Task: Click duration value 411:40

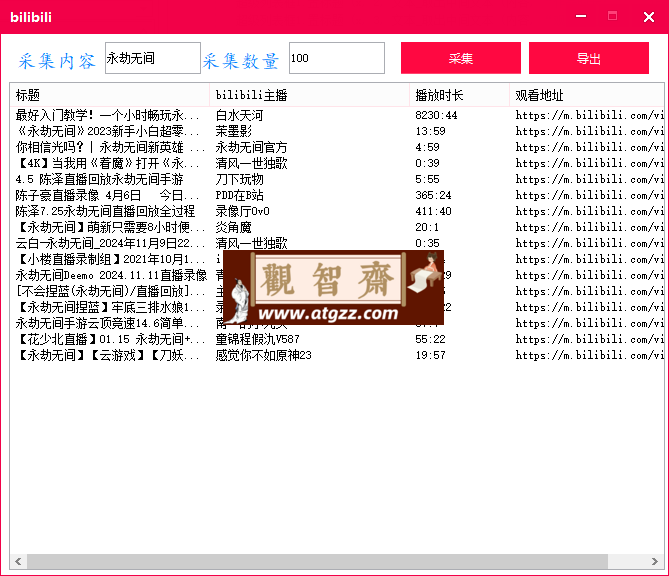Action: pyautogui.click(x=433, y=211)
